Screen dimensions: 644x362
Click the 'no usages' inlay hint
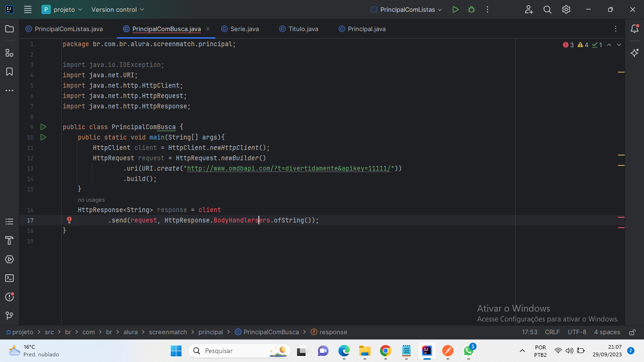point(91,200)
